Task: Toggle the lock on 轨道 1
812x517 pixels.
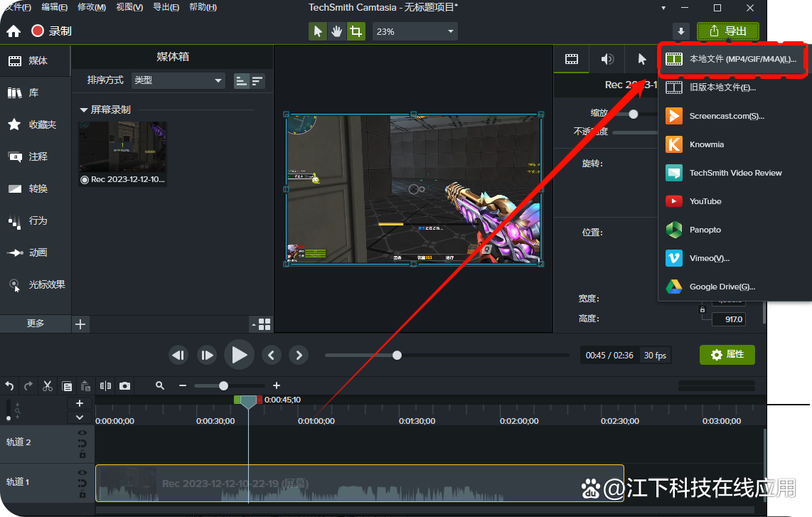Action: pos(82,494)
